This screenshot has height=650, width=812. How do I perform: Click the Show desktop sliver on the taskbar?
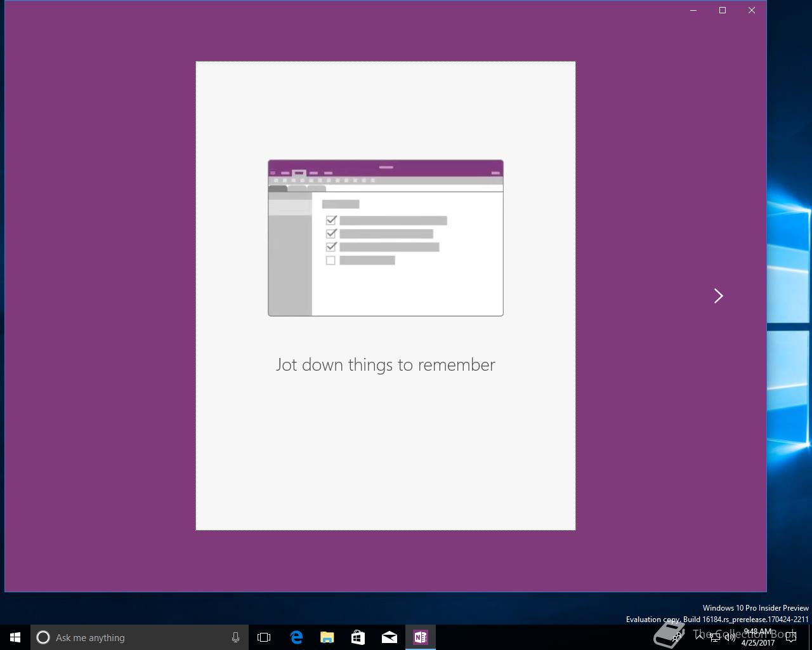(810, 637)
